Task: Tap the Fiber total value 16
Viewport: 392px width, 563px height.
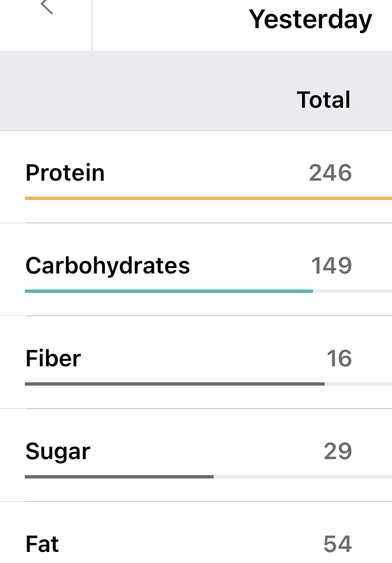Action: coord(339,359)
